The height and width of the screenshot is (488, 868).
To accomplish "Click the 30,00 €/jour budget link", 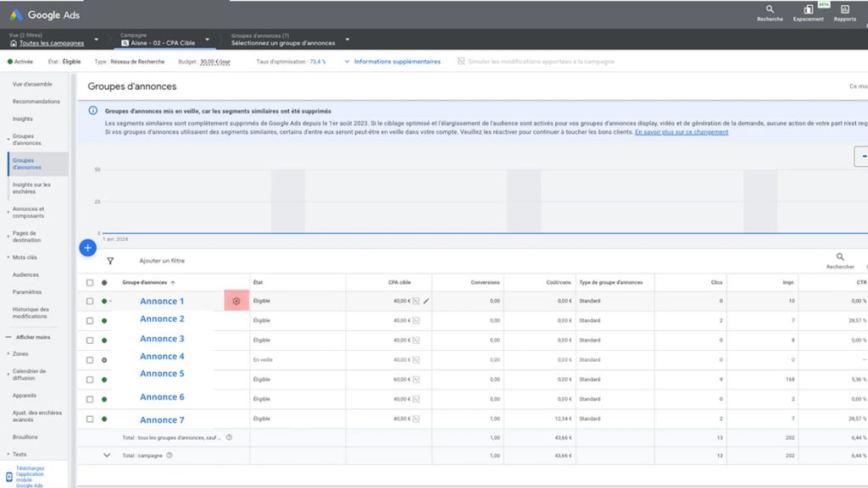I will [214, 61].
